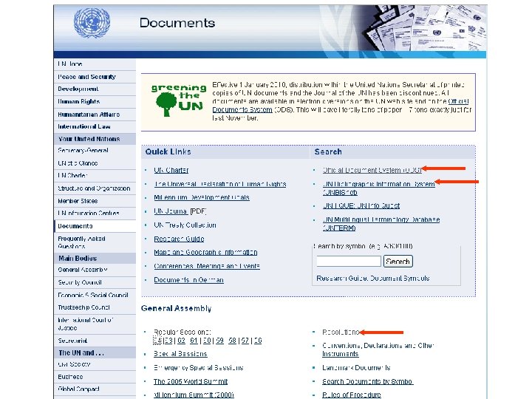Open Economic & Social Council link

[x=93, y=295]
